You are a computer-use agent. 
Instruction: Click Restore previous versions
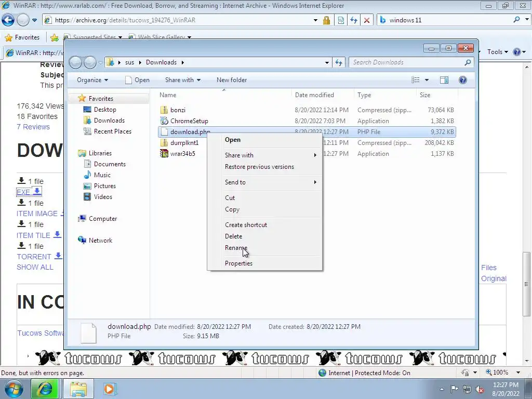[x=259, y=167]
